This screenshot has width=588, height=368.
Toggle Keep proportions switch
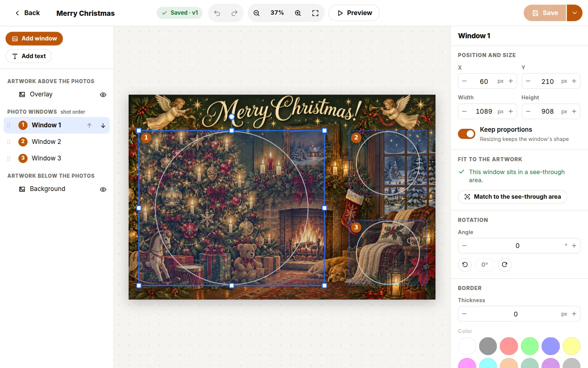click(467, 134)
